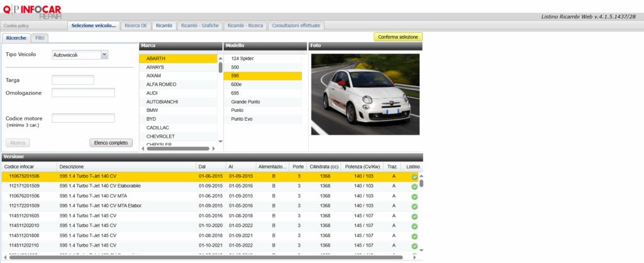
Task: Select BYD in the Marca list
Action: pyautogui.click(x=178, y=119)
